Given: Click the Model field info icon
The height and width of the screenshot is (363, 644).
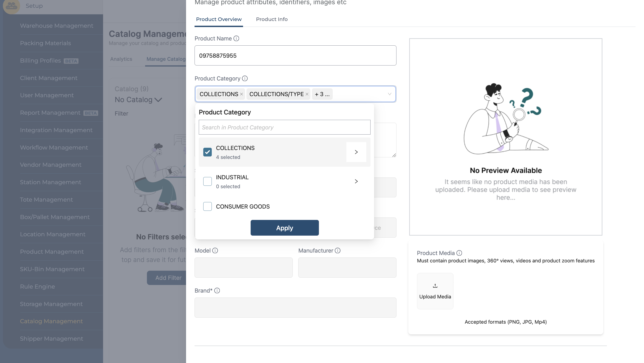Looking at the screenshot, I should pos(215,251).
